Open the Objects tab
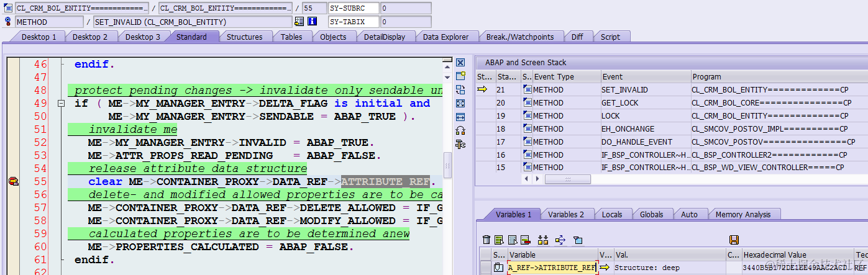Image resolution: width=868 pixels, height=275 pixels. [333, 37]
